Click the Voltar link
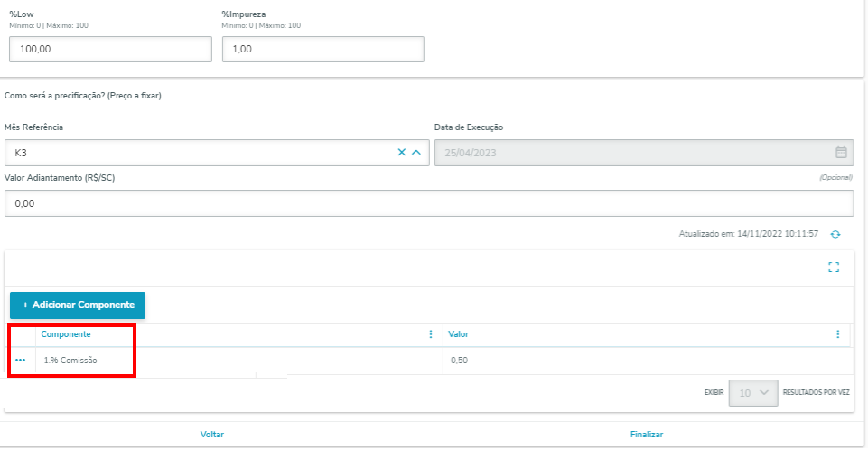 pyautogui.click(x=212, y=435)
